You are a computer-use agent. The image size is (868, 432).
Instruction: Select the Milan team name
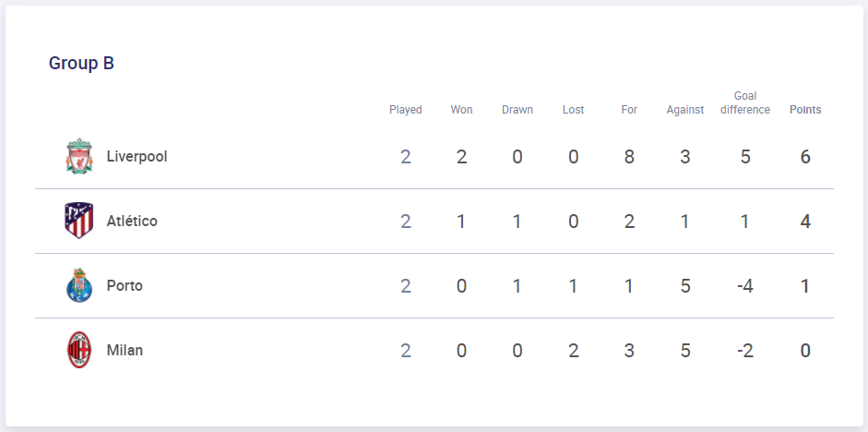[x=125, y=350]
